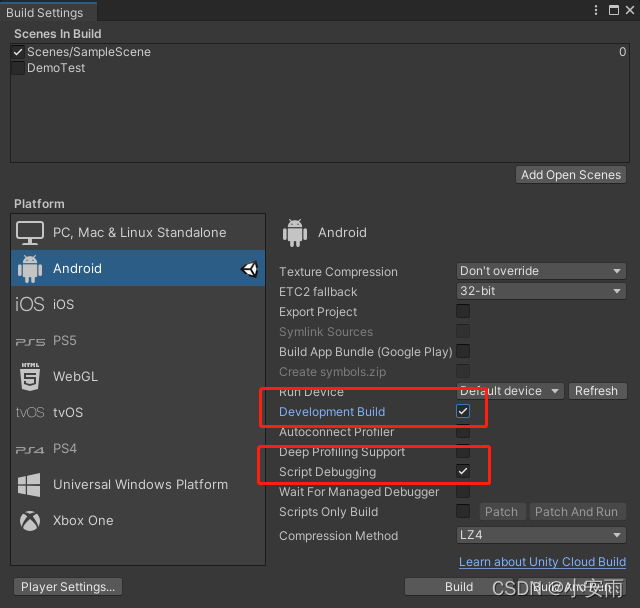Select Scenes/SampleScene row text
This screenshot has width=640, height=608.
coord(89,52)
